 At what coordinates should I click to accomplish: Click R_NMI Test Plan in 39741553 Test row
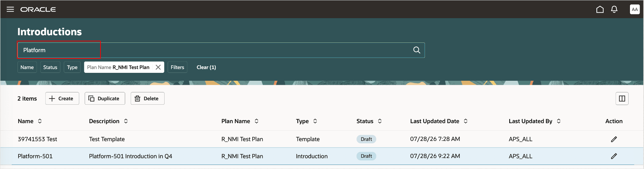242,139
